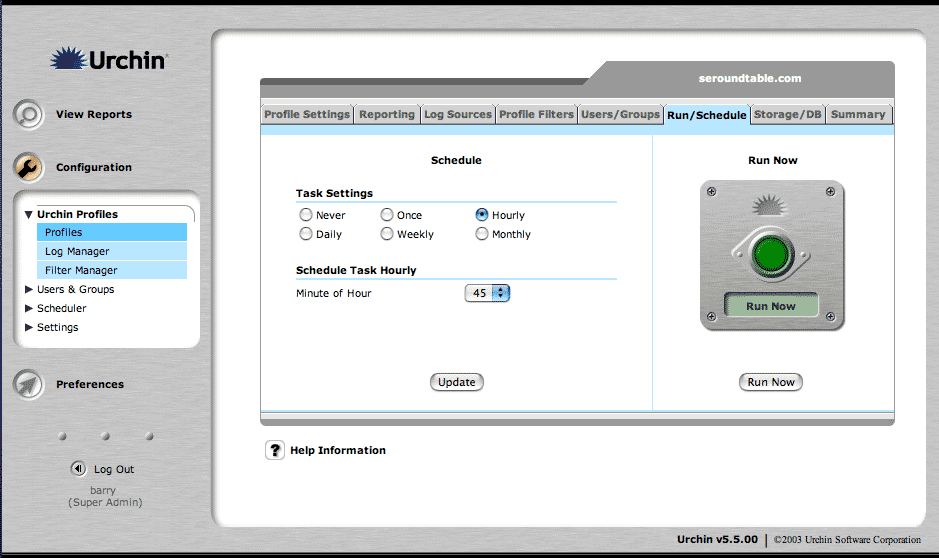The width and height of the screenshot is (939, 558).
Task: Open the Profile Filters tab
Action: 537,114
